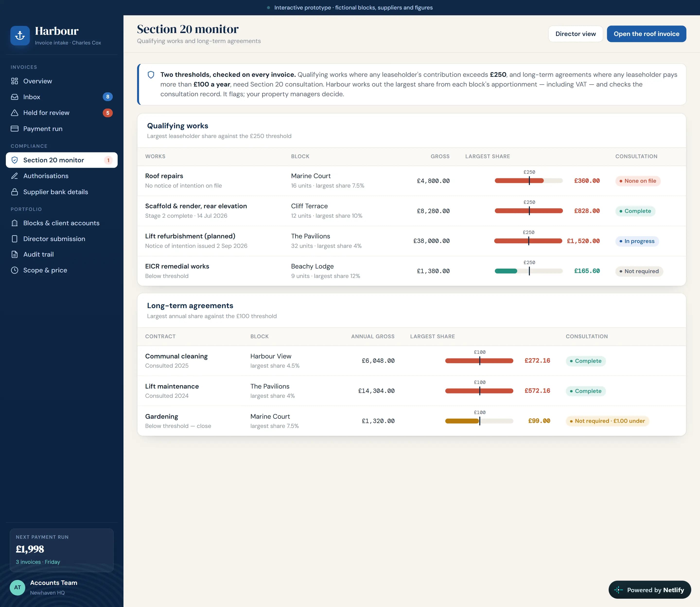Image resolution: width=700 pixels, height=607 pixels.
Task: Click the Section 20 monitor shield icon
Action: click(x=15, y=160)
